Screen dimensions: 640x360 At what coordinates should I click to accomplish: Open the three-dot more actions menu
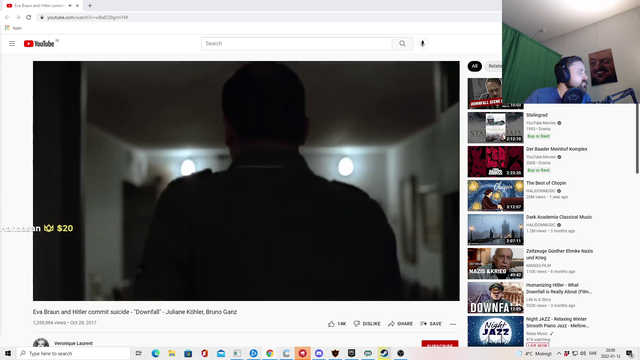point(453,324)
